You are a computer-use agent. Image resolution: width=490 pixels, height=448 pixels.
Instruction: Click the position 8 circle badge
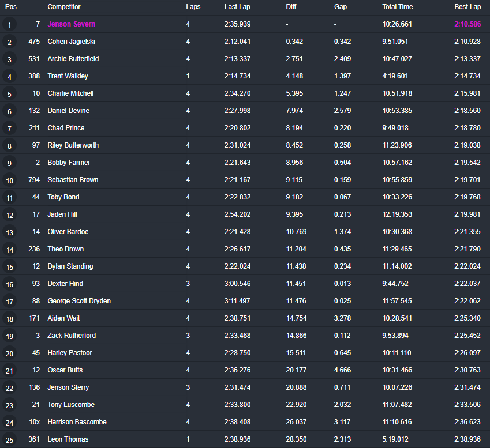coord(9,146)
